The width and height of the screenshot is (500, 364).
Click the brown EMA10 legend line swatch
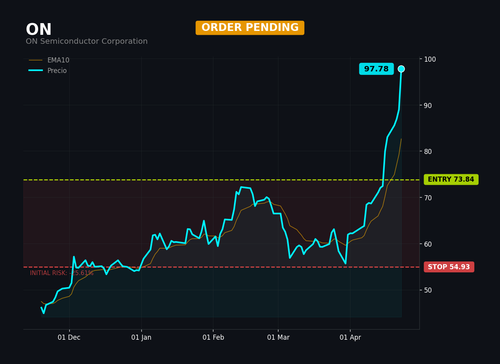(36, 60)
